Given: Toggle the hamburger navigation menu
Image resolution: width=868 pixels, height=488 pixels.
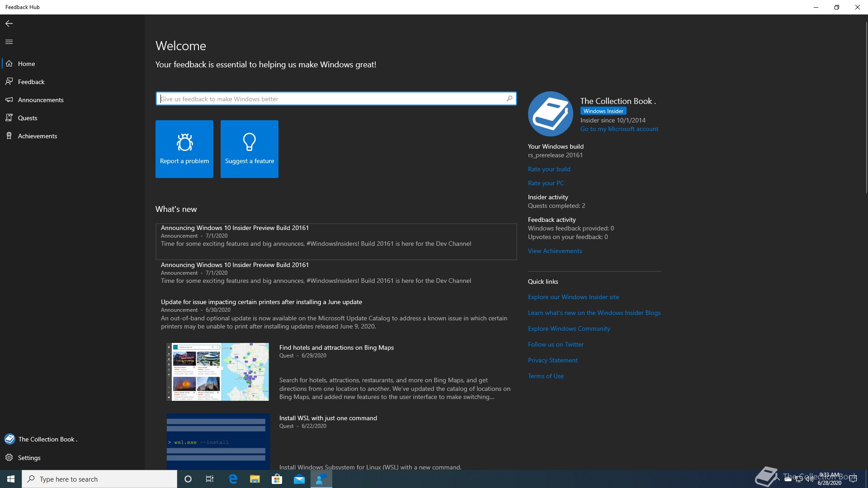Looking at the screenshot, I should 9,42.
